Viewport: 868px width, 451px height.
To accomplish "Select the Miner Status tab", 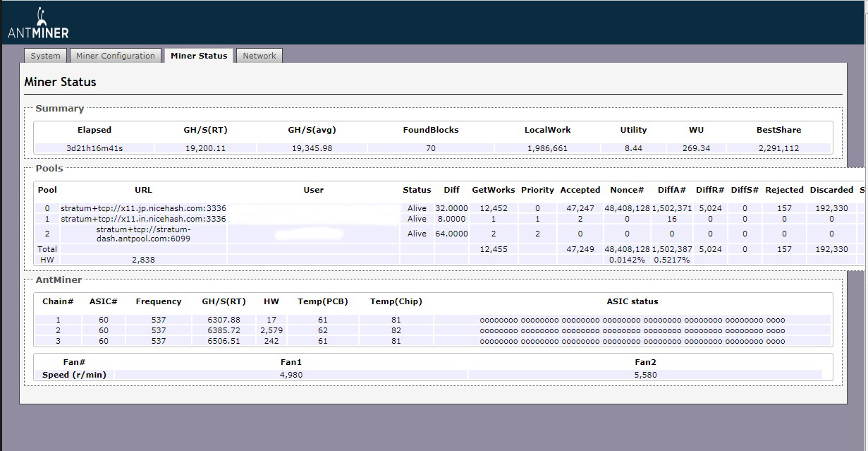I will pos(199,56).
